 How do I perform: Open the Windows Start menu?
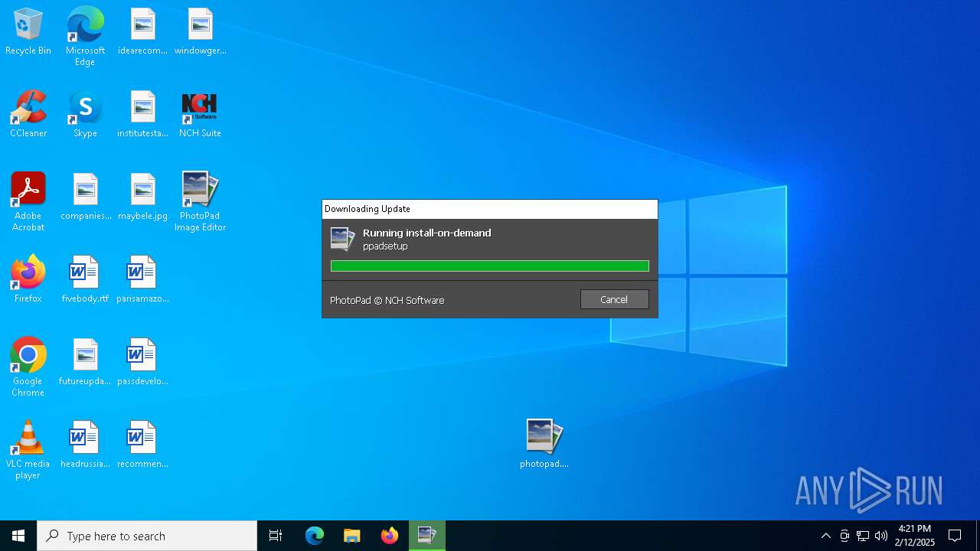[18, 536]
